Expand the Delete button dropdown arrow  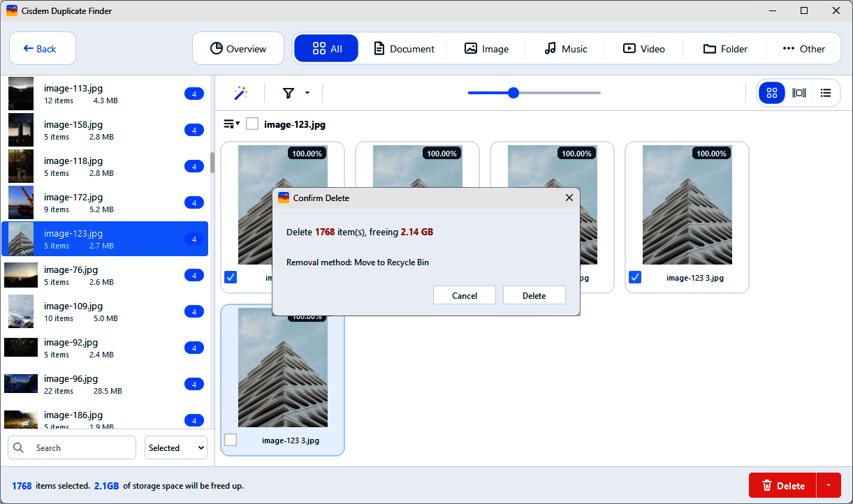click(829, 486)
